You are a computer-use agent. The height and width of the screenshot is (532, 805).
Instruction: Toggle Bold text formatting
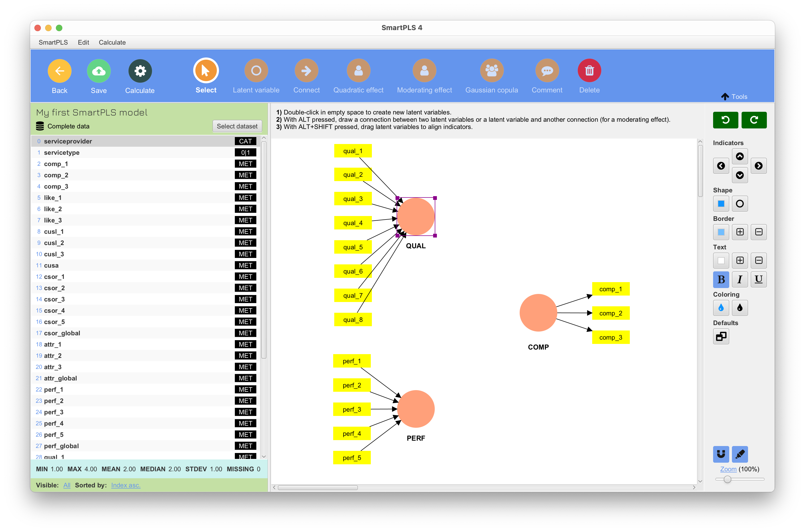[721, 280]
